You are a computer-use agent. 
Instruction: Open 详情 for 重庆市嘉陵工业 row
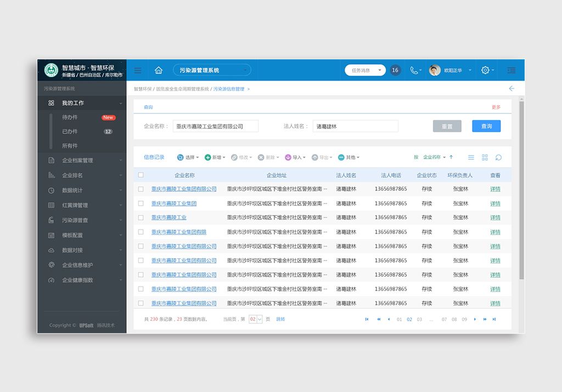(x=495, y=218)
